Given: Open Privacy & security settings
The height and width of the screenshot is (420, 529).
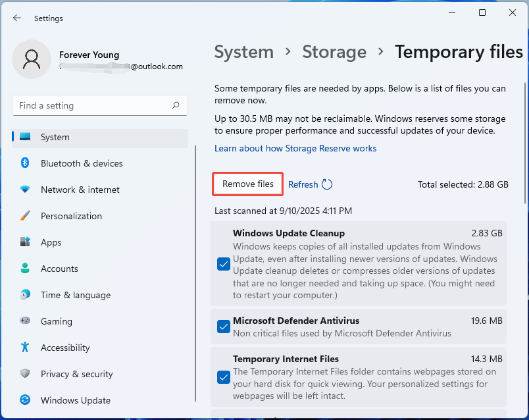Looking at the screenshot, I should pyautogui.click(x=76, y=374).
